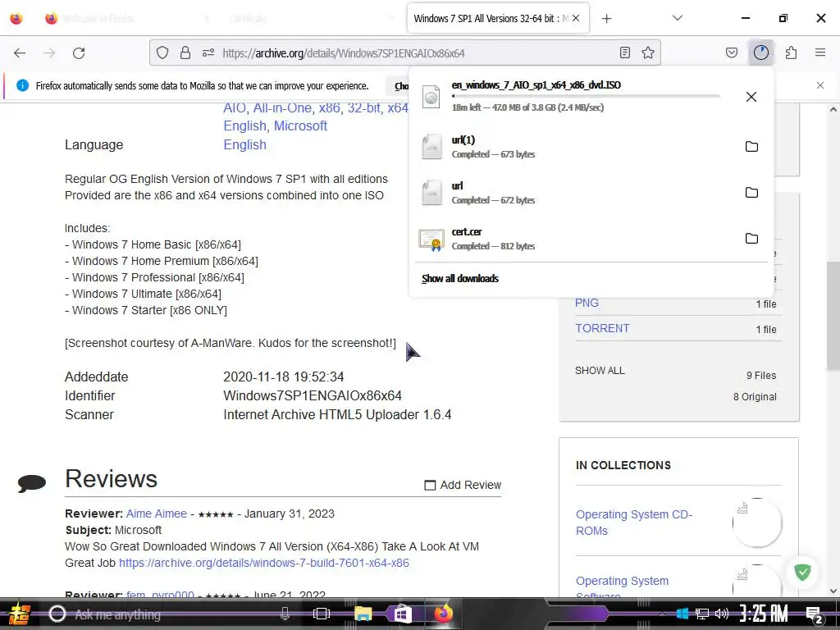Show url file in its folder
The image size is (840, 630).
pos(751,192)
